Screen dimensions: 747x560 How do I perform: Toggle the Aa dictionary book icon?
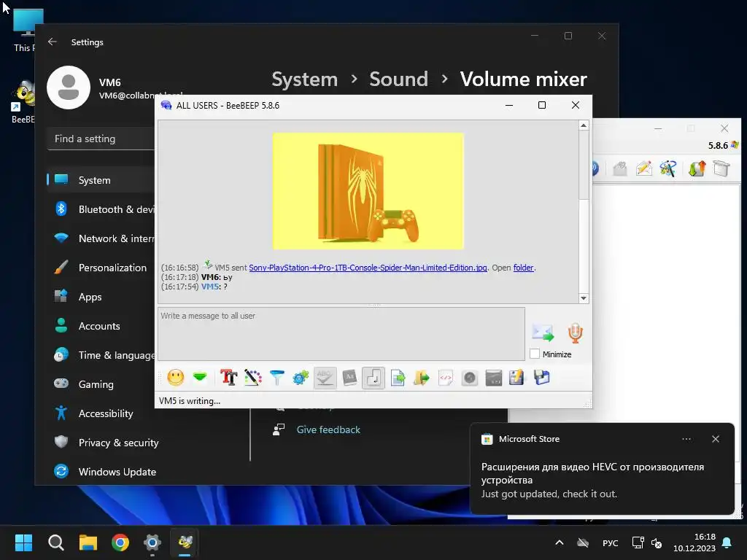tap(349, 378)
